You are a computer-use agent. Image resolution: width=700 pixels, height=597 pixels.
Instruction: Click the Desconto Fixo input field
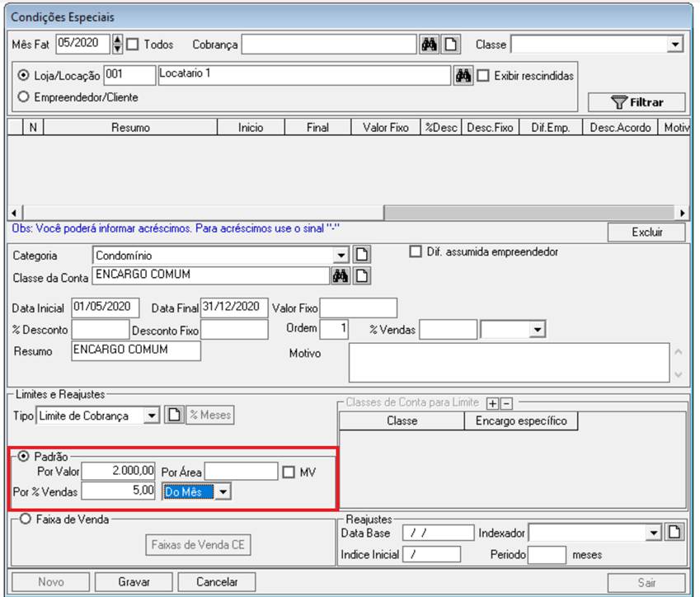(234, 330)
